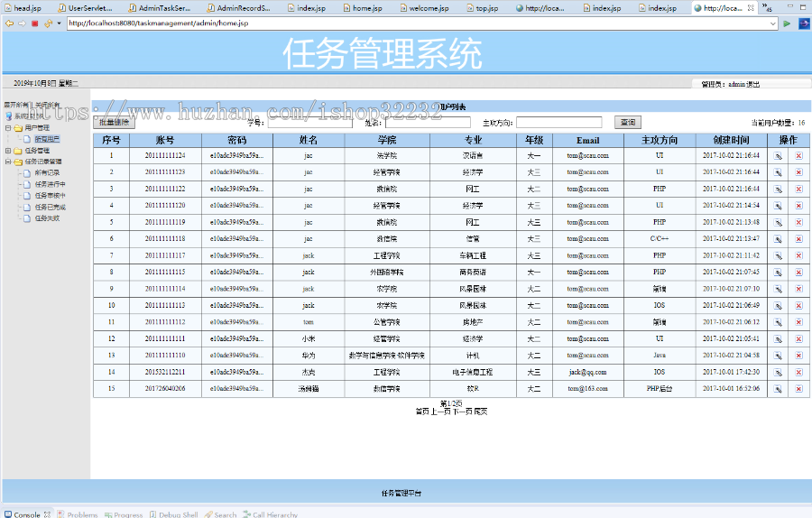812x518 pixels.
Task: Show hidden editor tabs overflow list
Action: point(767,8)
